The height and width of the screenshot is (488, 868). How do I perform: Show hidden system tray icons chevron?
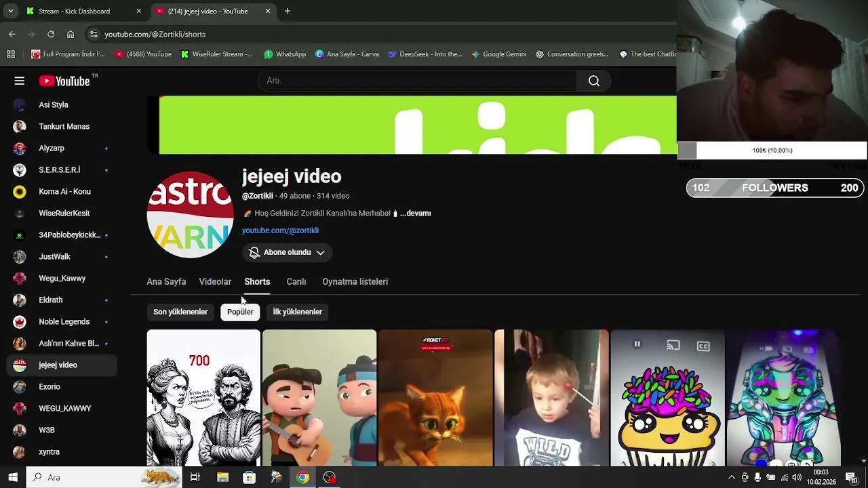tap(731, 477)
